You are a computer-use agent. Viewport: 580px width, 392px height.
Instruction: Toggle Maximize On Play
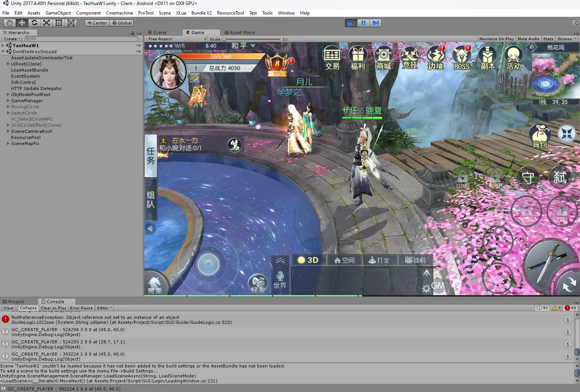click(497, 39)
